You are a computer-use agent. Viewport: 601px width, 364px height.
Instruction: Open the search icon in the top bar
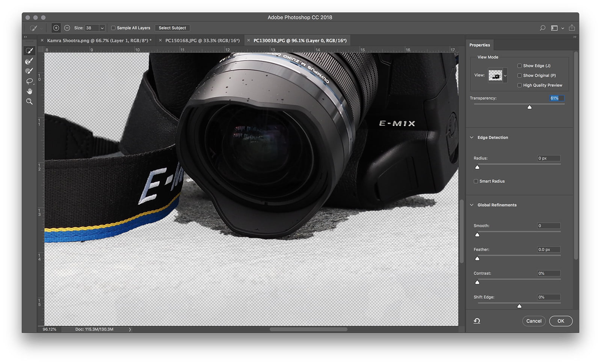[x=542, y=28]
